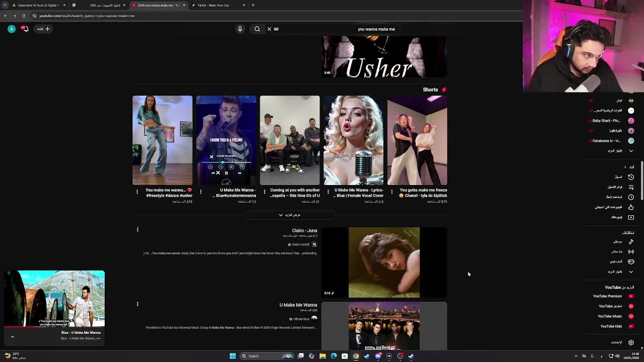Viewport: 644px width, 362px height.
Task: Go back in browser history
Action: 6,16
